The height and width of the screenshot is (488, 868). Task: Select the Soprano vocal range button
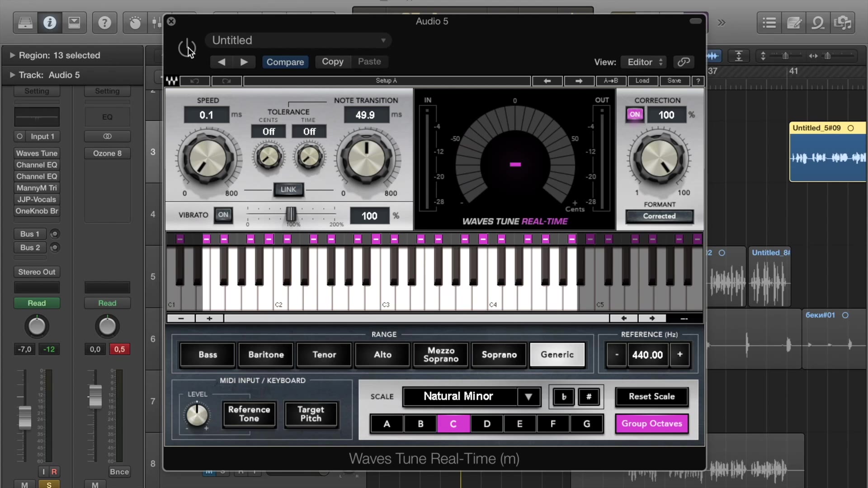pos(499,355)
